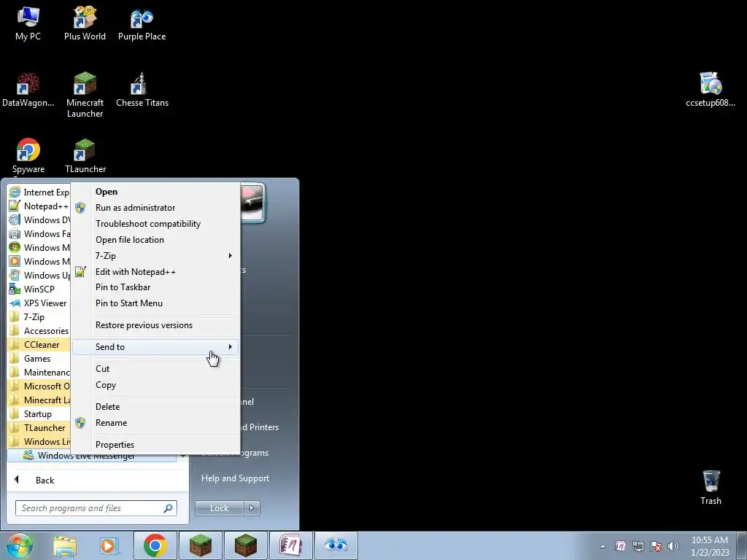The image size is (747, 560).
Task: Choose Run as administrator
Action: 155,208
